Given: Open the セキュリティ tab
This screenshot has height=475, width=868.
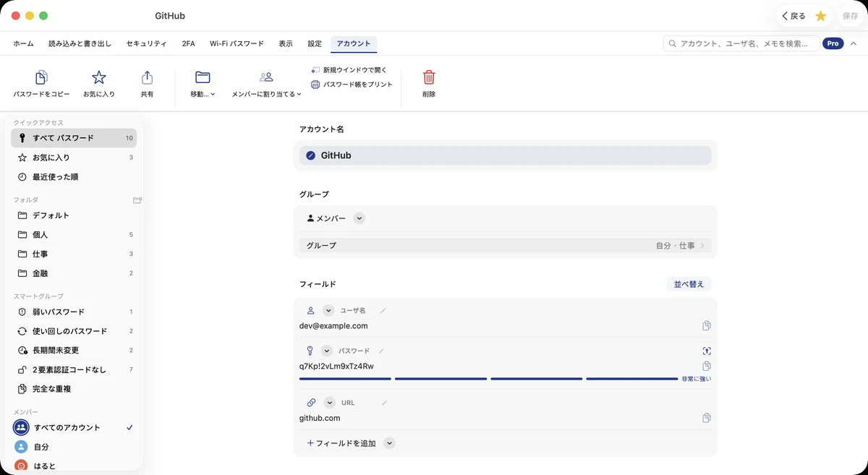Looking at the screenshot, I should point(146,44).
